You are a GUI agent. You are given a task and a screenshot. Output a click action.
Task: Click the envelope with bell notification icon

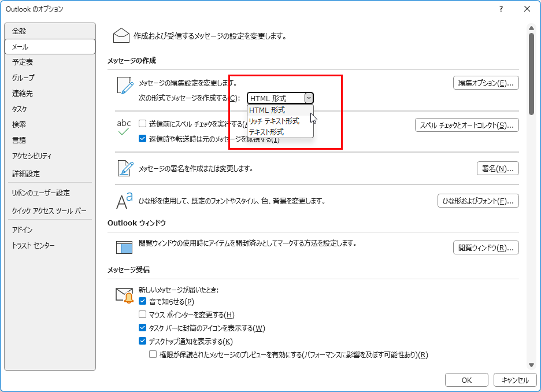(124, 295)
